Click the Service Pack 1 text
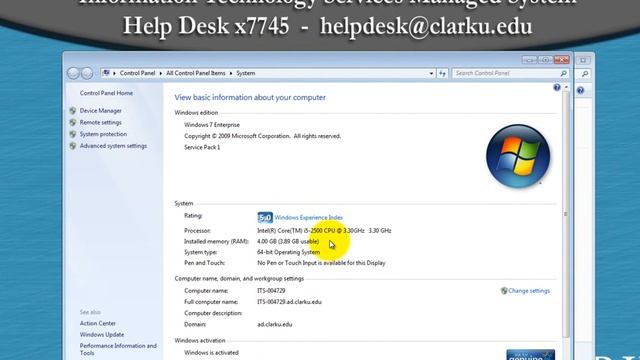This screenshot has width=640, height=360. coord(202,147)
